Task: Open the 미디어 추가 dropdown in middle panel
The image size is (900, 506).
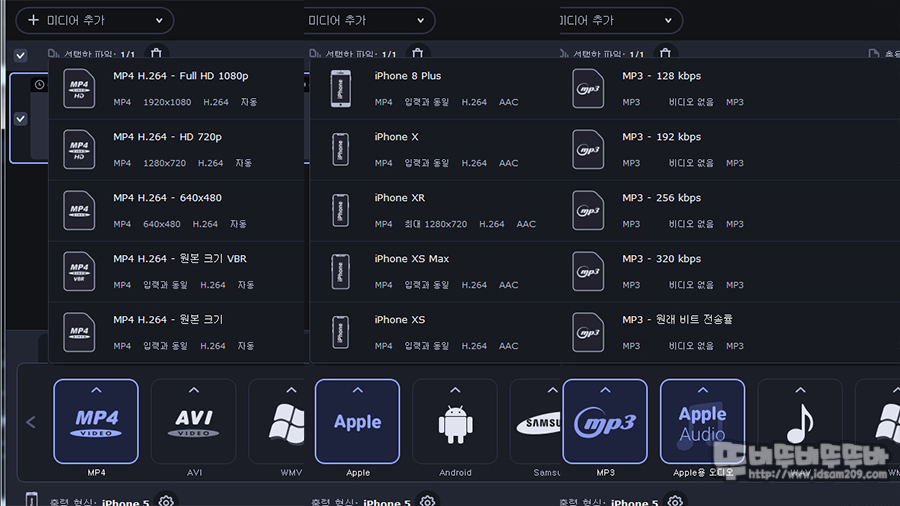Action: pos(369,21)
